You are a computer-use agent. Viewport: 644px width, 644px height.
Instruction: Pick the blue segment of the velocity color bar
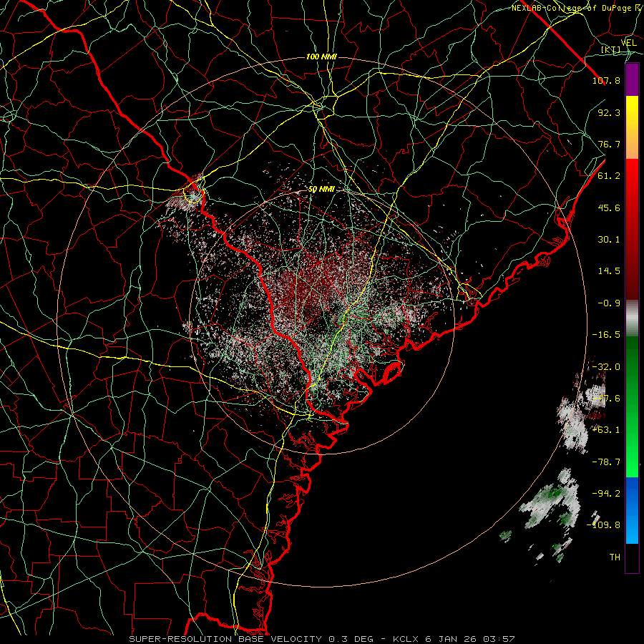[632, 510]
